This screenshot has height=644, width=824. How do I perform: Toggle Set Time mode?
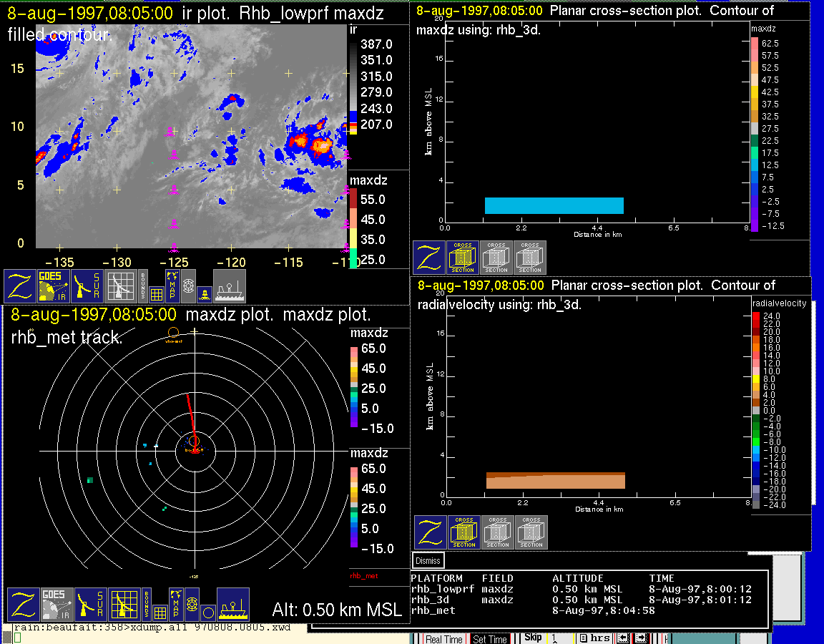[490, 639]
